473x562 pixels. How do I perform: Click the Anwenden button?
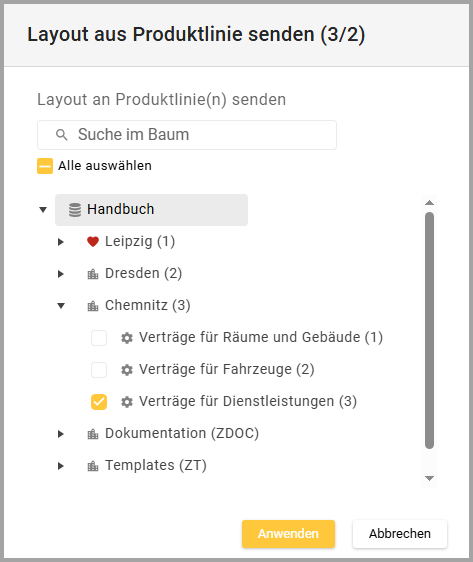288,534
